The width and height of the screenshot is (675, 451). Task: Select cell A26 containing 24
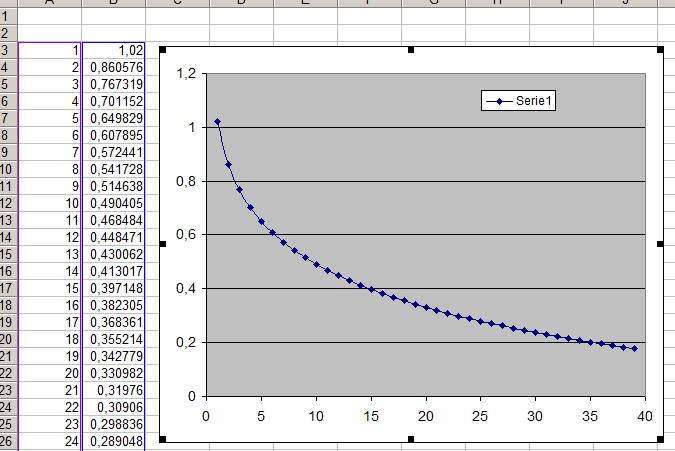tap(50, 441)
